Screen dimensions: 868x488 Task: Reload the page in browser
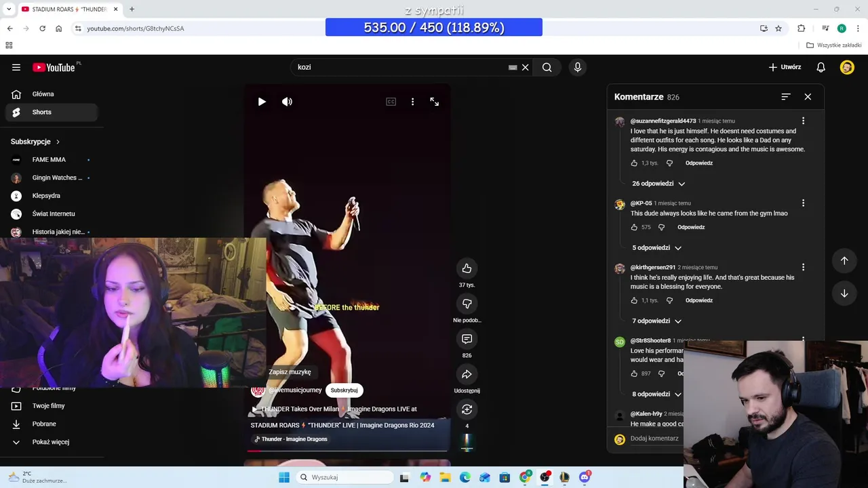[x=42, y=28]
